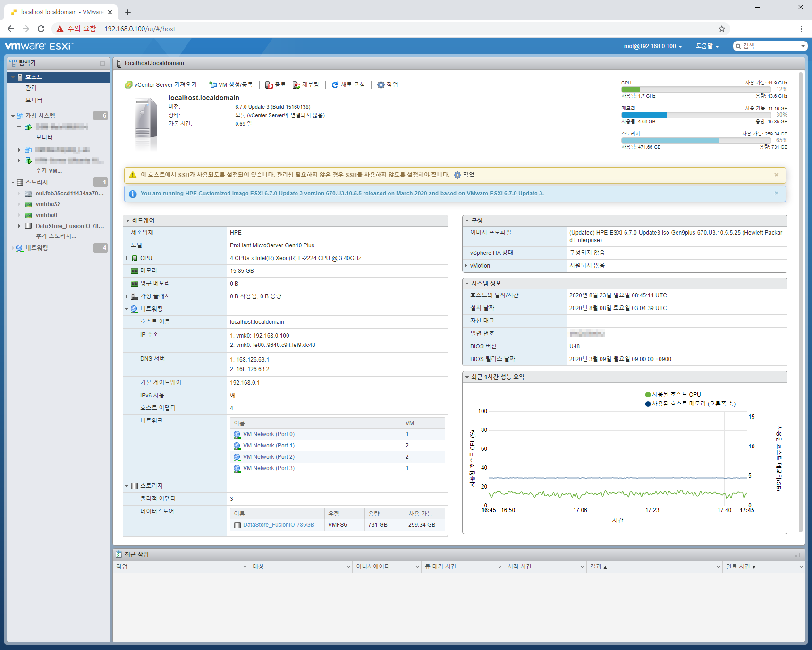The image size is (812, 650).
Task: Click the VM create/register icon
Action: (x=213, y=85)
